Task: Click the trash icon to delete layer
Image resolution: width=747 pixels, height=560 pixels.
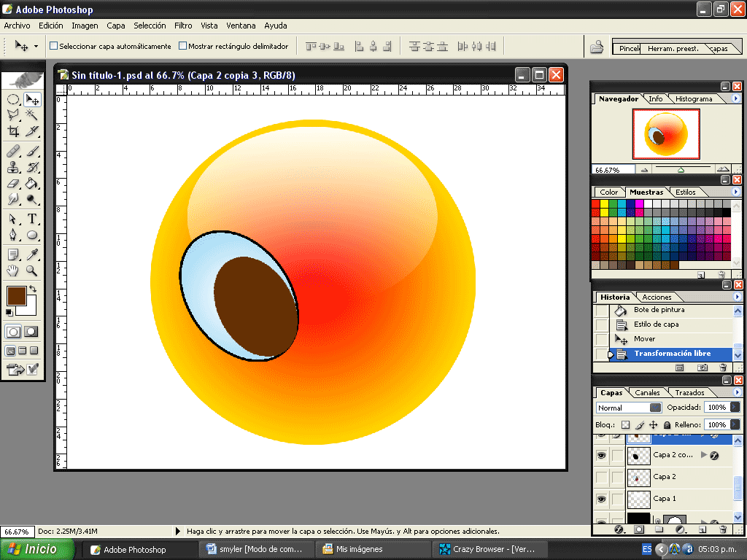Action: 722,529
